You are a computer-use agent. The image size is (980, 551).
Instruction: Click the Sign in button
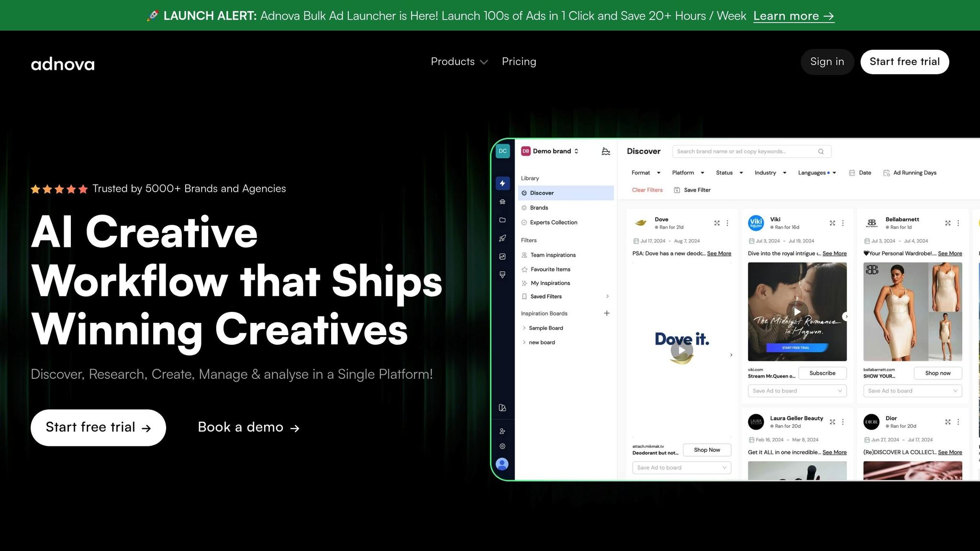[827, 62]
